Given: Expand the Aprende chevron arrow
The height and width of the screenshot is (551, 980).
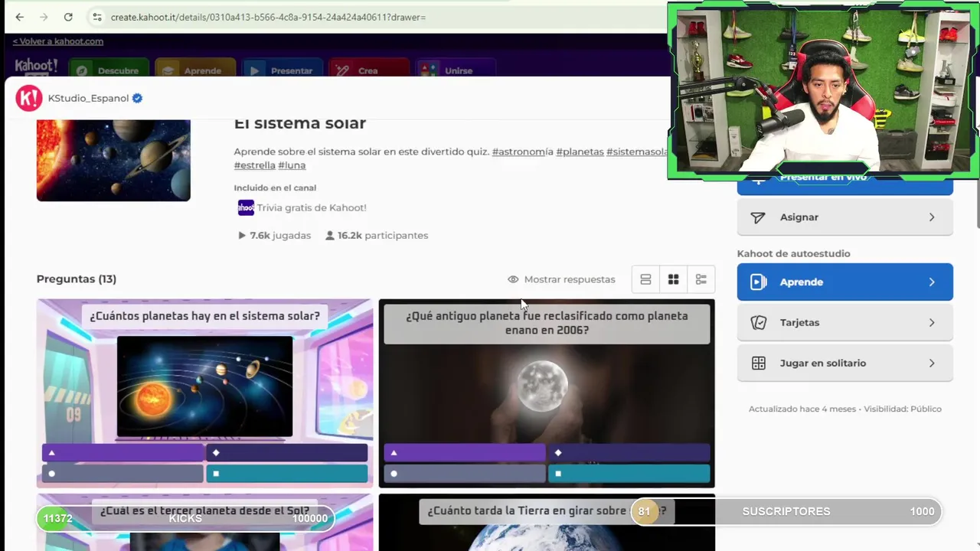Looking at the screenshot, I should [932, 282].
